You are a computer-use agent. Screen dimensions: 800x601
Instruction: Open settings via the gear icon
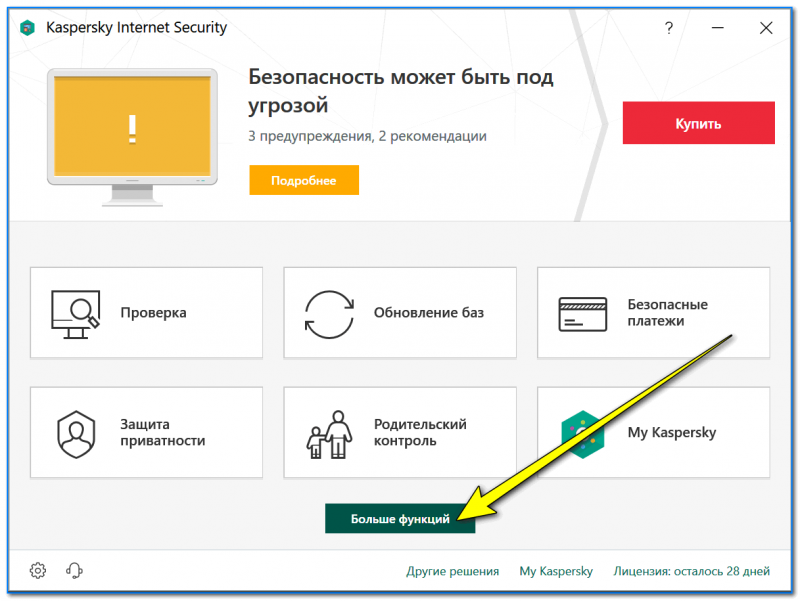[x=38, y=570]
